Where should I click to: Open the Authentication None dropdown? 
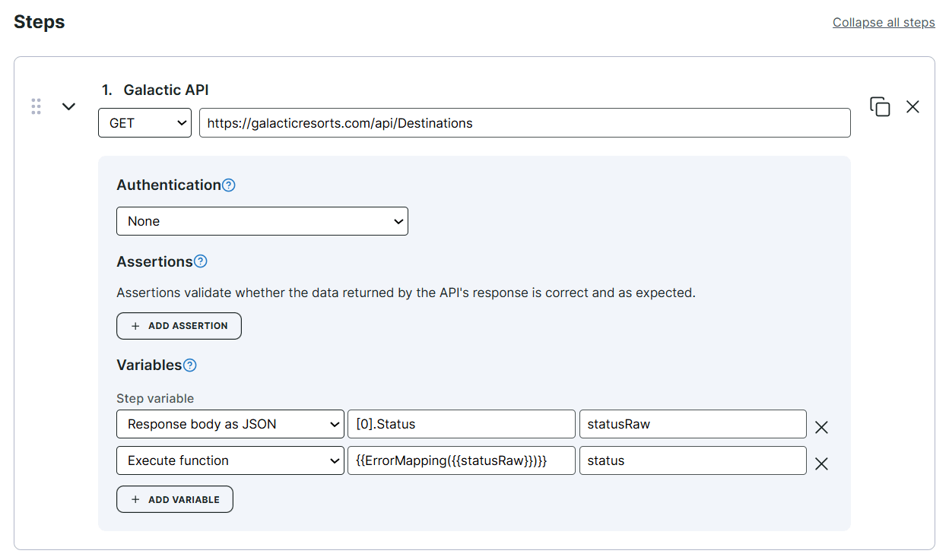(x=262, y=221)
